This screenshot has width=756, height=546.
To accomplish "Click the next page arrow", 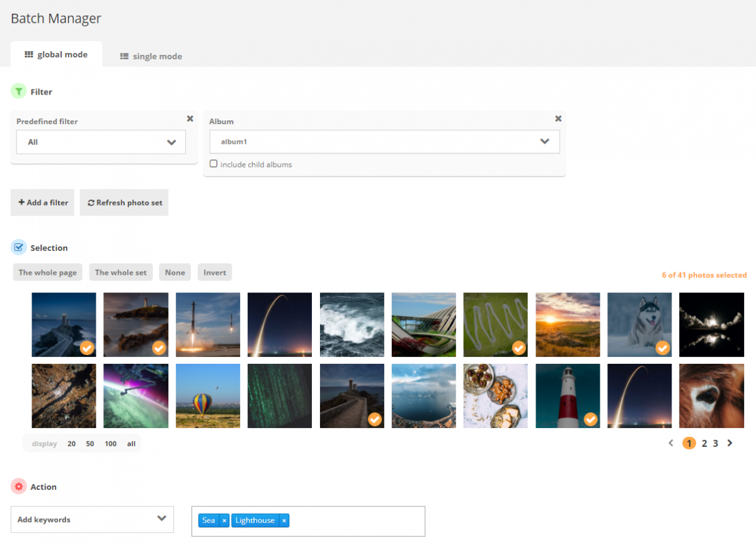I will pyautogui.click(x=730, y=443).
